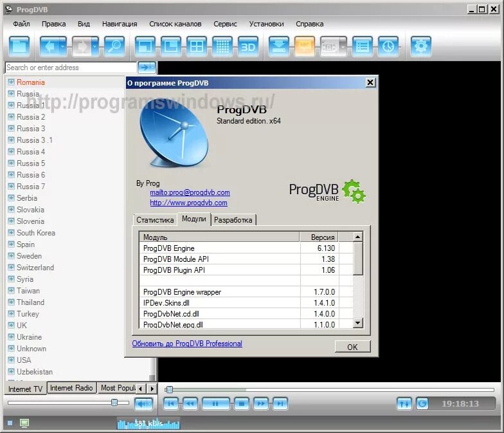The height and width of the screenshot is (433, 504).
Task: Select the Most Popular tab
Action: (x=117, y=388)
